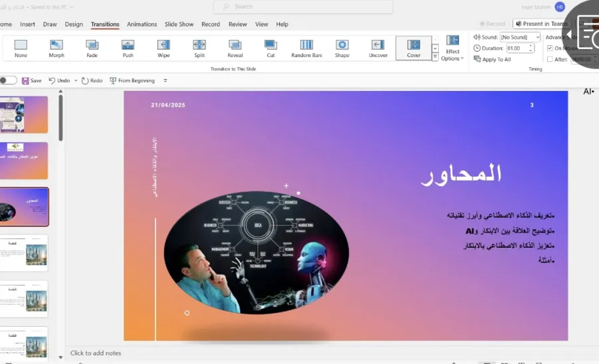Click the Undo button

pyautogui.click(x=60, y=80)
